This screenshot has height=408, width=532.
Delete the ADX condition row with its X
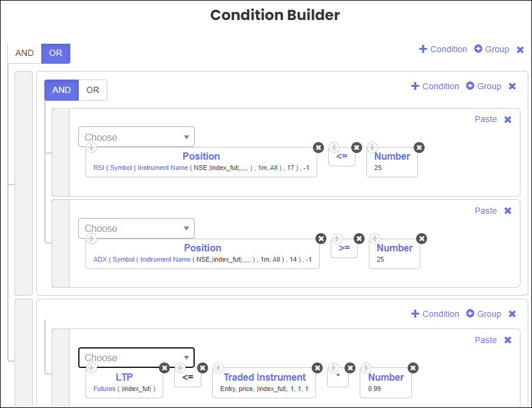tap(508, 211)
